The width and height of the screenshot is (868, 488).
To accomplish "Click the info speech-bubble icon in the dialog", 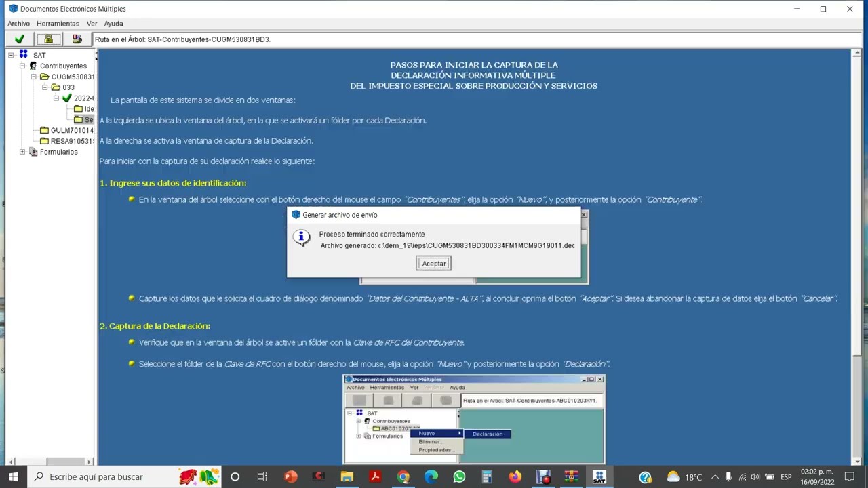I will click(301, 237).
